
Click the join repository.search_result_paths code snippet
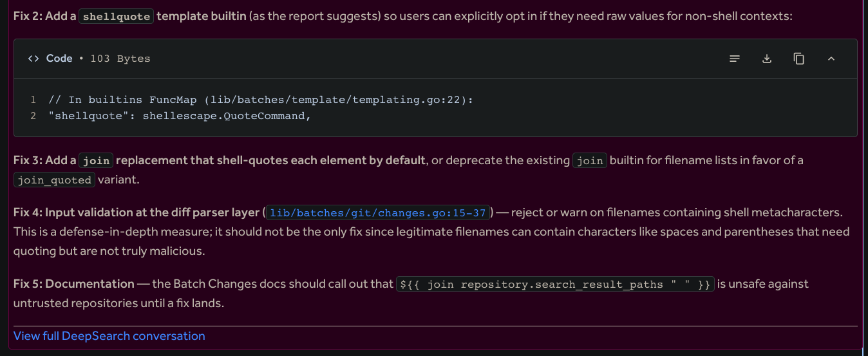[556, 284]
